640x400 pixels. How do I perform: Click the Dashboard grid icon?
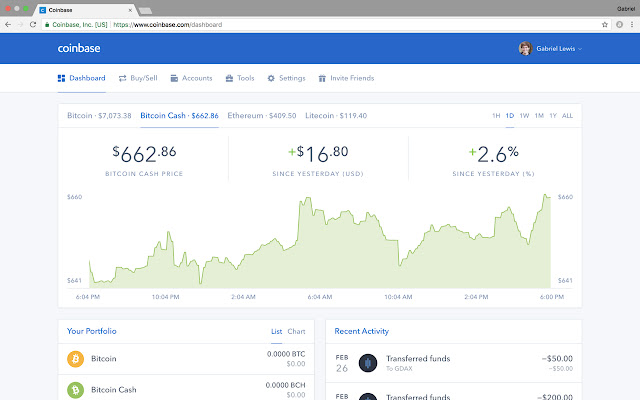tap(62, 78)
